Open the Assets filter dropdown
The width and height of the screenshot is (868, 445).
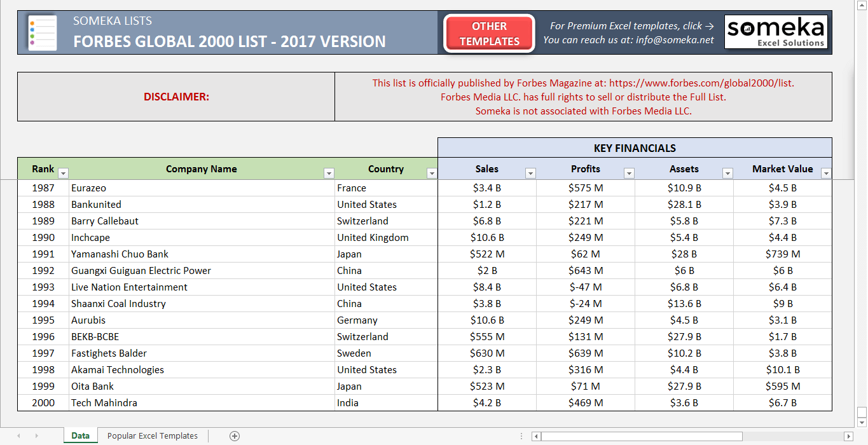pyautogui.click(x=727, y=173)
